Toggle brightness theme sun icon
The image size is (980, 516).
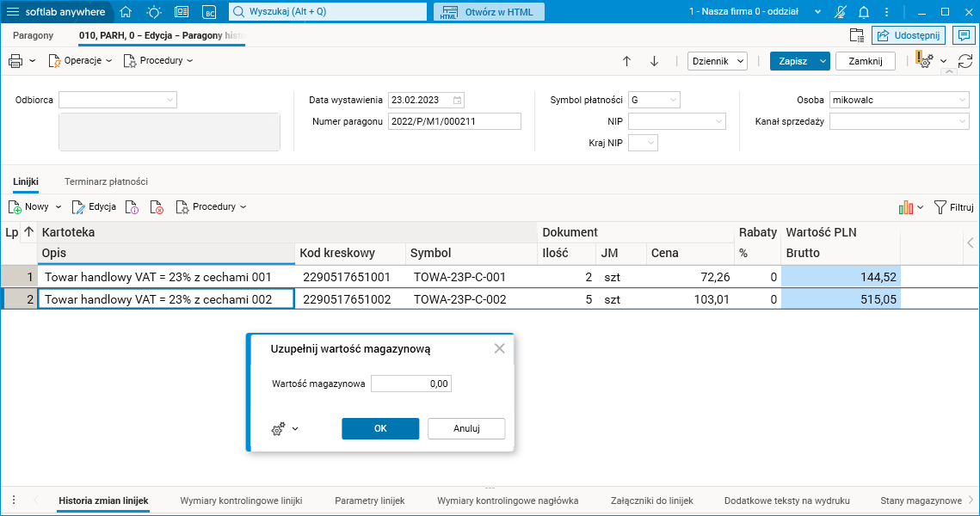coord(154,12)
